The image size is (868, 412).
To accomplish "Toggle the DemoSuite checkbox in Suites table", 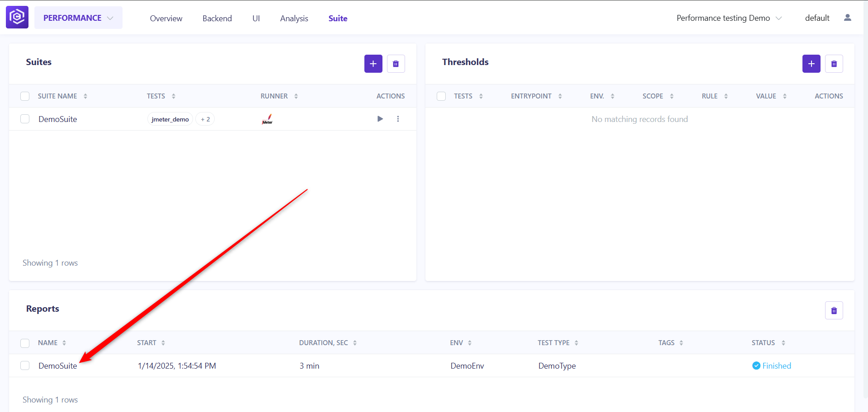I will (25, 119).
